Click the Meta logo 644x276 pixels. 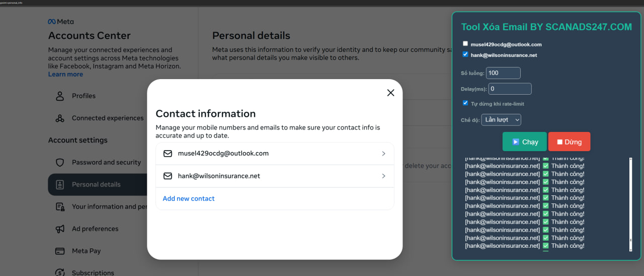point(60,22)
